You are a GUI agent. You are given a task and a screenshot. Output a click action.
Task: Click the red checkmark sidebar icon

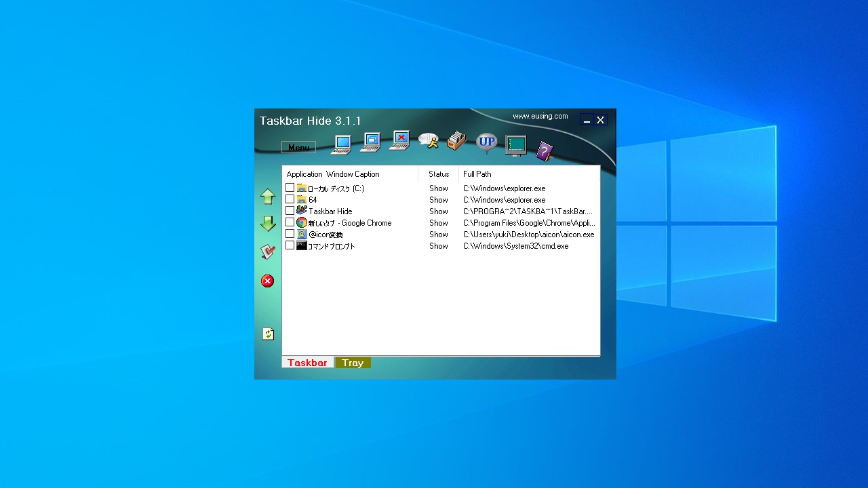click(268, 252)
